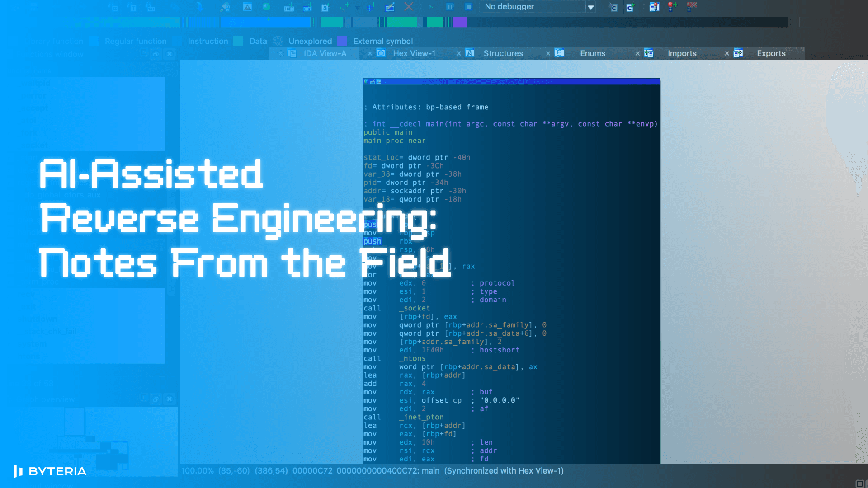Screen dimensions: 868x488
Task: Click the convert to code toolbar icon
Action: [x=289, y=7]
